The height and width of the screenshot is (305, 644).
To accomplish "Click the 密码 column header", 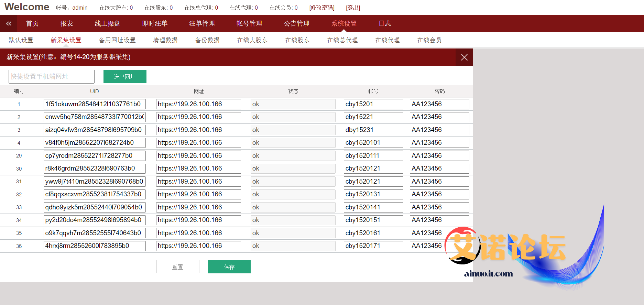I will pyautogui.click(x=440, y=91).
